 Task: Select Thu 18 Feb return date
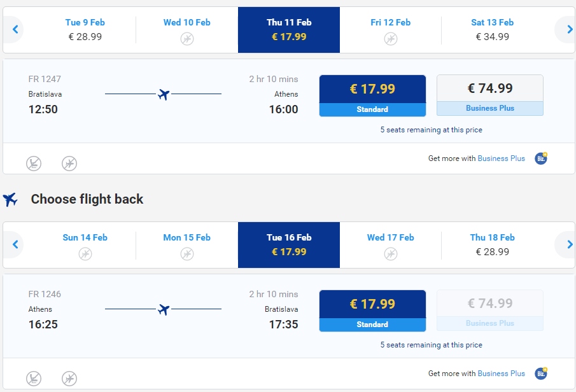click(492, 244)
